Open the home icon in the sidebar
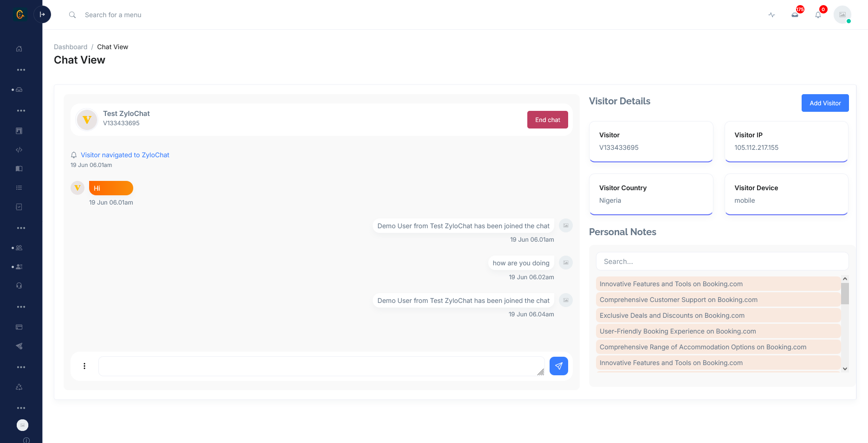 [x=19, y=49]
